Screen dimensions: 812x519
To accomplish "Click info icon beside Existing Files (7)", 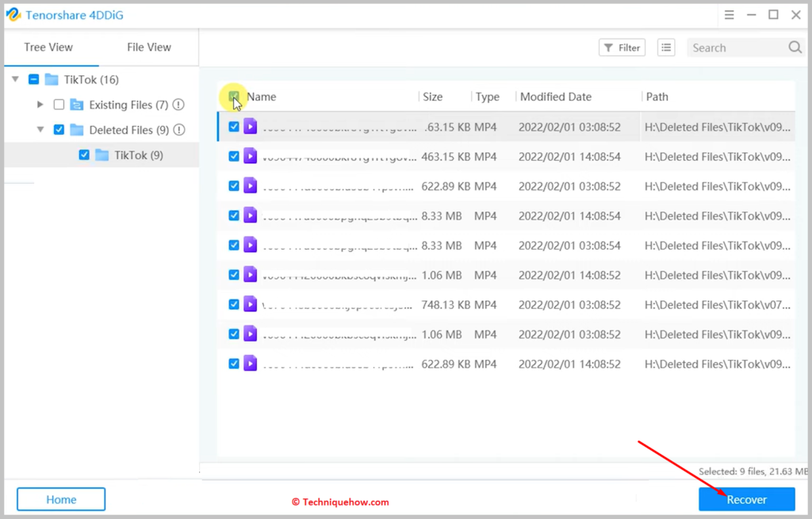I will [x=178, y=105].
